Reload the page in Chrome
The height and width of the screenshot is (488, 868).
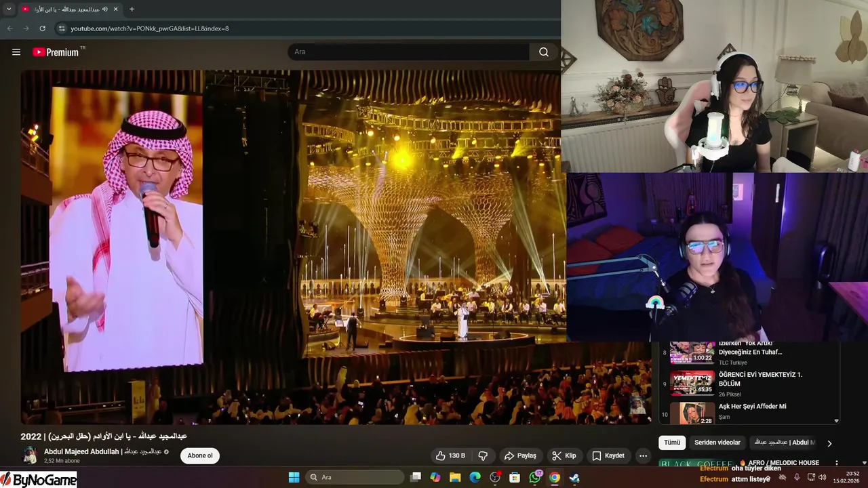42,28
